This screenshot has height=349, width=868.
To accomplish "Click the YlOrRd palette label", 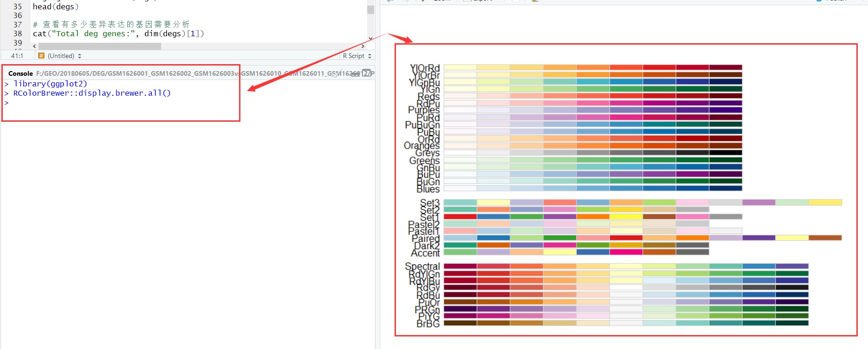I will click(x=425, y=68).
